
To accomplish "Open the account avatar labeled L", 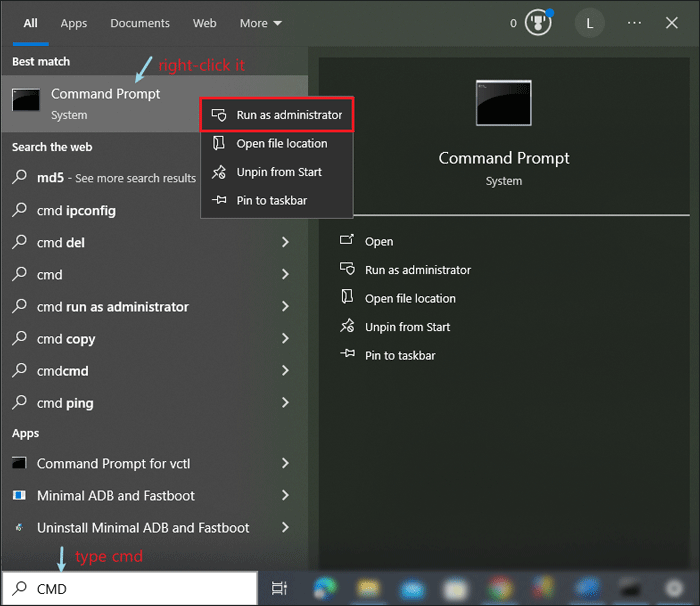I will pyautogui.click(x=589, y=23).
